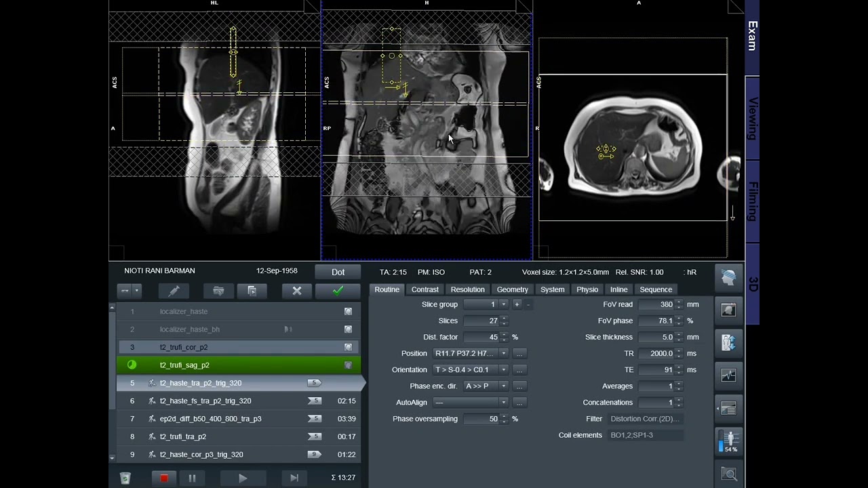The width and height of the screenshot is (868, 488).
Task: Click the tag 9 badge on t2_haste_cor_p3 row
Action: tap(314, 455)
